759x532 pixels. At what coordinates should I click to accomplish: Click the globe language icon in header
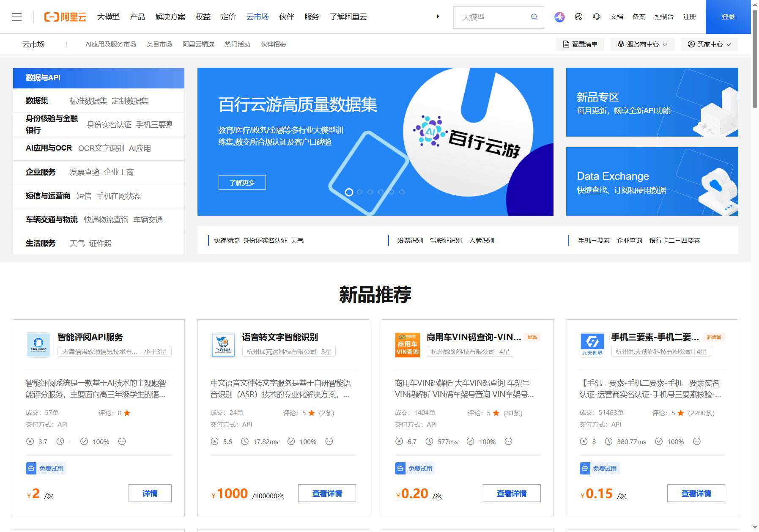pyautogui.click(x=579, y=17)
